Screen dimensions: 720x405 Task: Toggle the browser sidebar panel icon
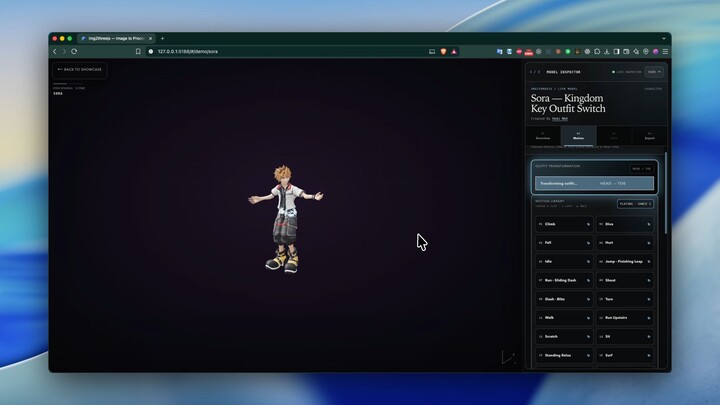[616, 51]
